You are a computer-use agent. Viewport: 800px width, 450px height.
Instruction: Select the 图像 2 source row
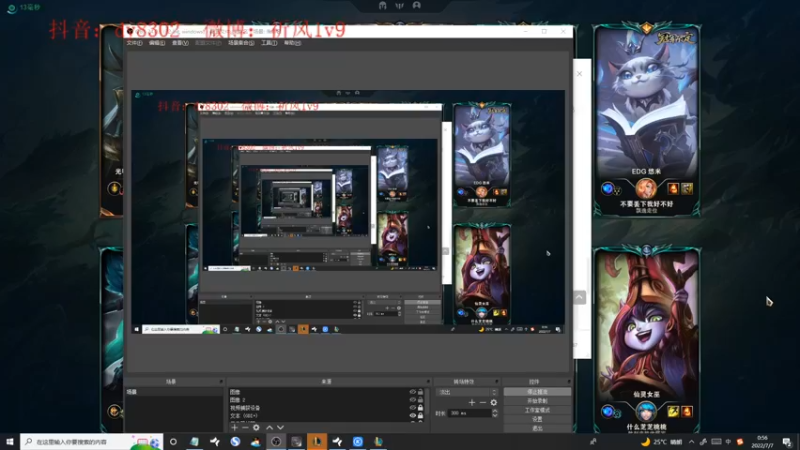[x=327, y=399]
